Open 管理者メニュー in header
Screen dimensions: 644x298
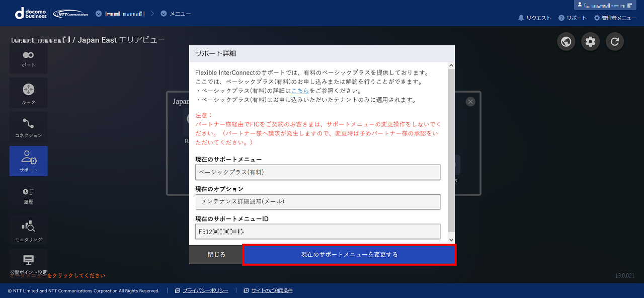pos(615,18)
